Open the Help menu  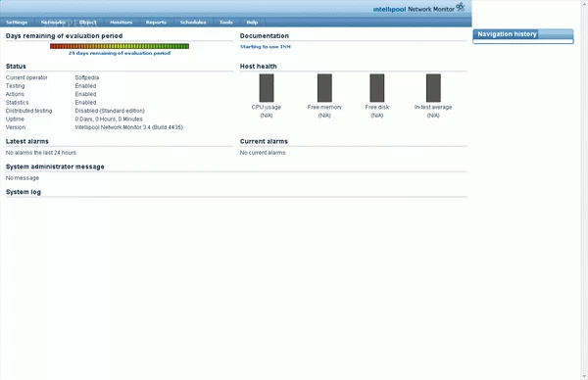pos(252,23)
